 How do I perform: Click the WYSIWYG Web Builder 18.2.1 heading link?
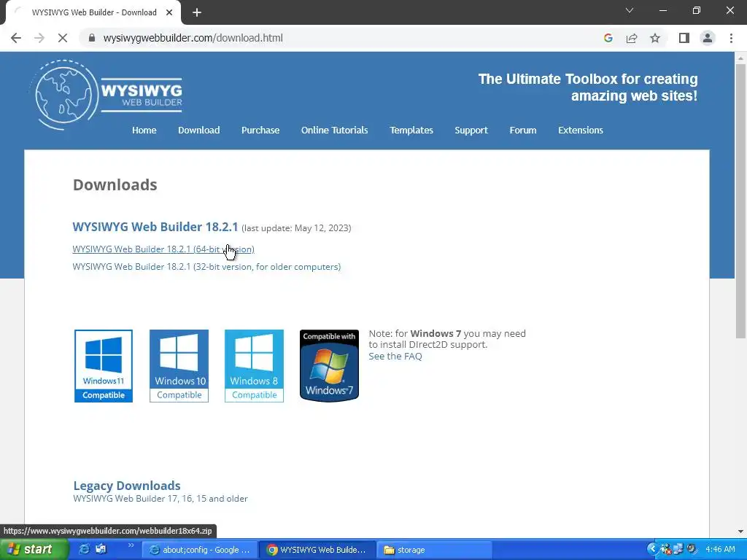(155, 227)
